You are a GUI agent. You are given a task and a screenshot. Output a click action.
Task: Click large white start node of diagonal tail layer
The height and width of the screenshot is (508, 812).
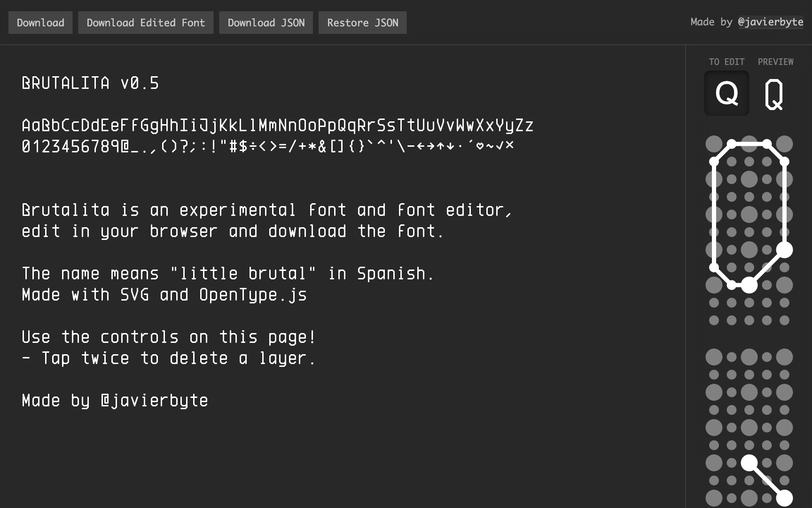(x=749, y=463)
